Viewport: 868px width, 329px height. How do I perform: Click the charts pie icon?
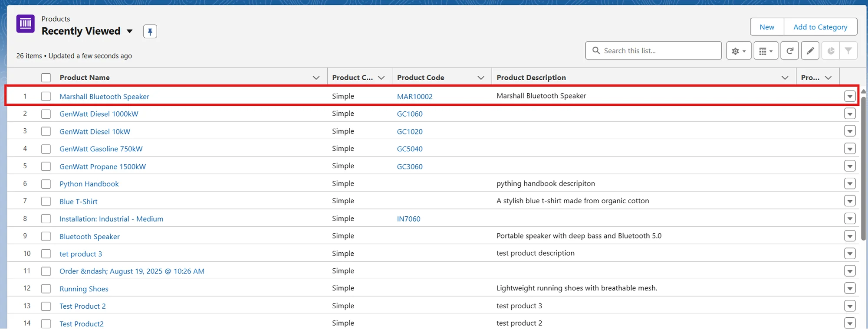tap(831, 51)
